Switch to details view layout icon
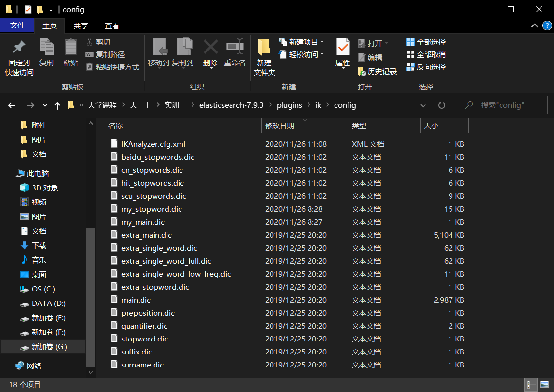554x392 pixels. [531, 385]
